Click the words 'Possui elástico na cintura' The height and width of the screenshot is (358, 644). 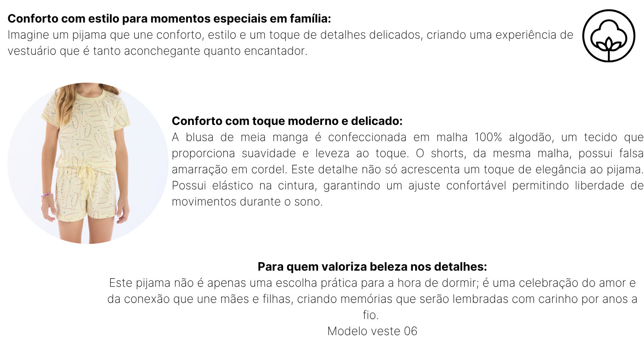245,185
